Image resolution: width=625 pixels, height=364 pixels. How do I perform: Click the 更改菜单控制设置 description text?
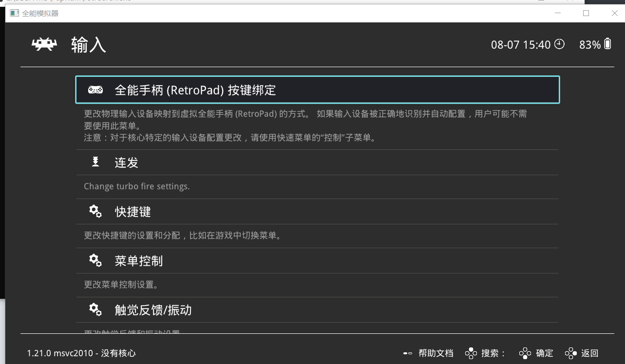click(x=121, y=285)
